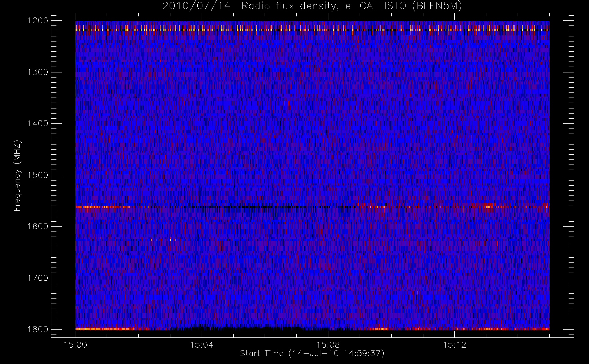The width and height of the screenshot is (589, 364).
Task: Click the bright band at 1800 MHz bottom edge
Action: click(312, 329)
